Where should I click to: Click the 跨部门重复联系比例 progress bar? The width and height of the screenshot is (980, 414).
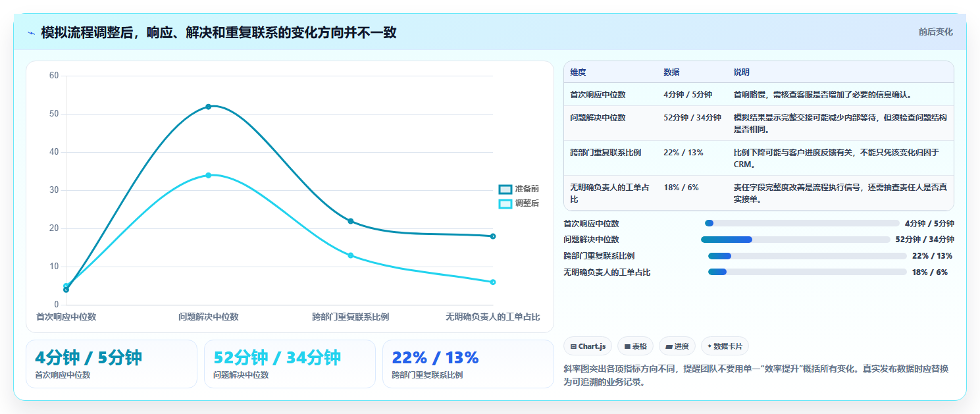(x=807, y=256)
